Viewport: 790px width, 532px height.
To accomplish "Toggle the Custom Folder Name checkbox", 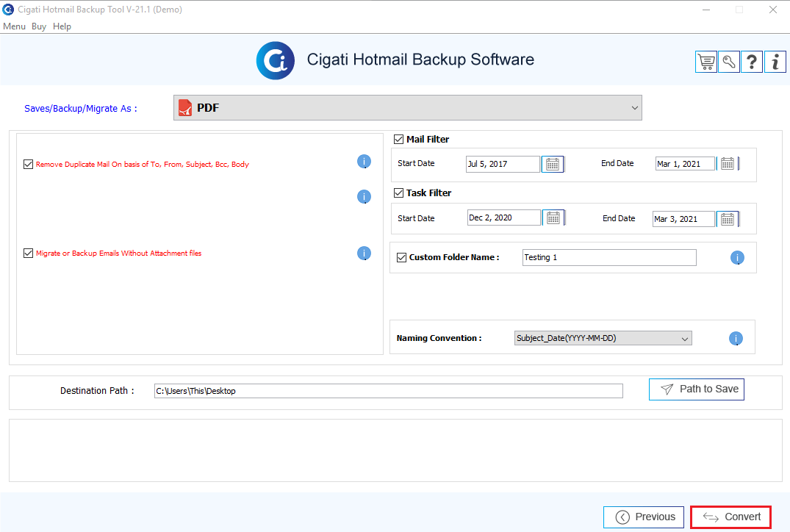I will [x=401, y=257].
